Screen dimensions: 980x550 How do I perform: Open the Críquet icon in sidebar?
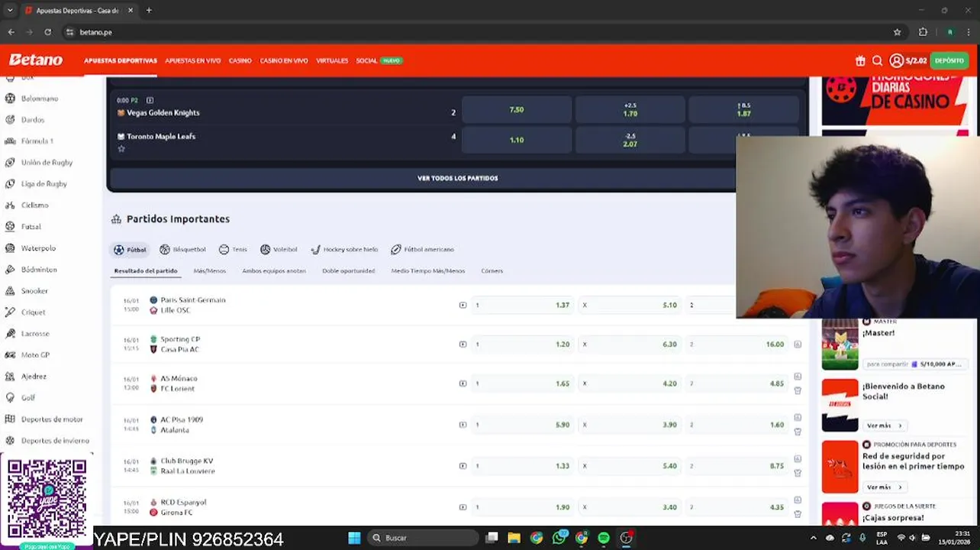point(10,312)
